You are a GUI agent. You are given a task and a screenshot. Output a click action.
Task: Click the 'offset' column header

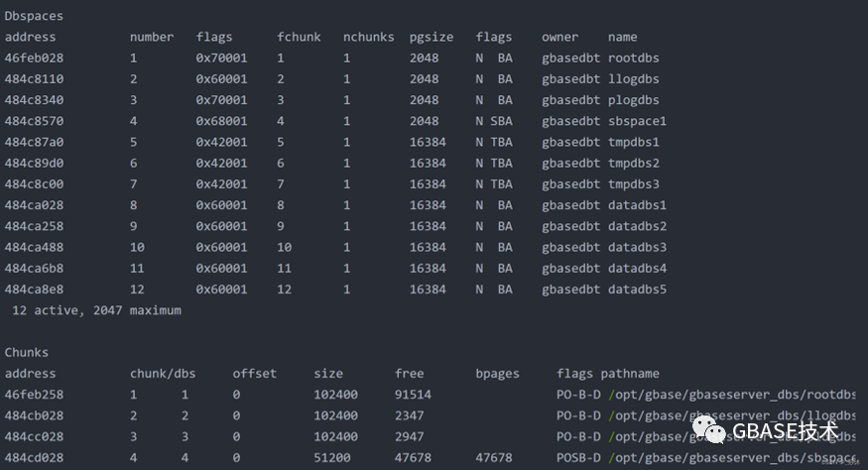click(254, 374)
